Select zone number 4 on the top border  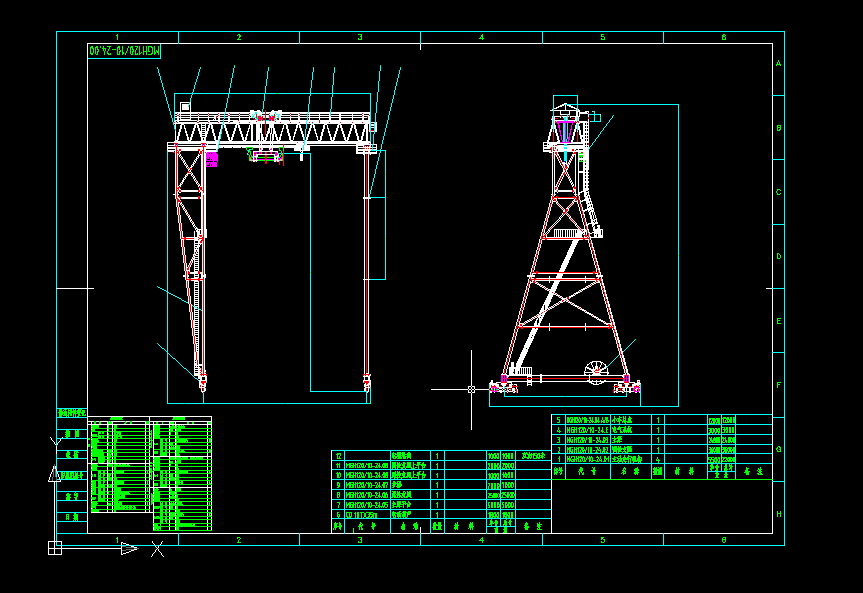[x=482, y=37]
